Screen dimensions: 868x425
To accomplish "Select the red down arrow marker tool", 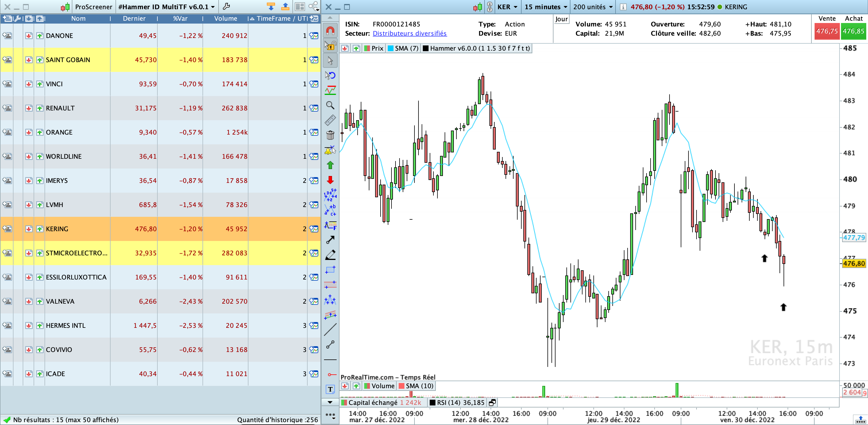I will click(330, 180).
